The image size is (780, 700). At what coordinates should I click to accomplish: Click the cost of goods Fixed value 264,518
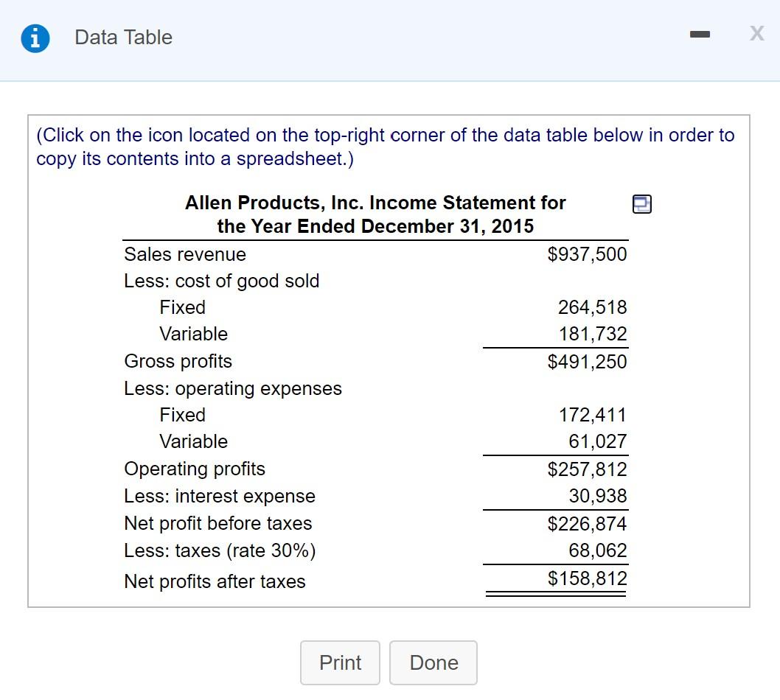[x=593, y=307]
